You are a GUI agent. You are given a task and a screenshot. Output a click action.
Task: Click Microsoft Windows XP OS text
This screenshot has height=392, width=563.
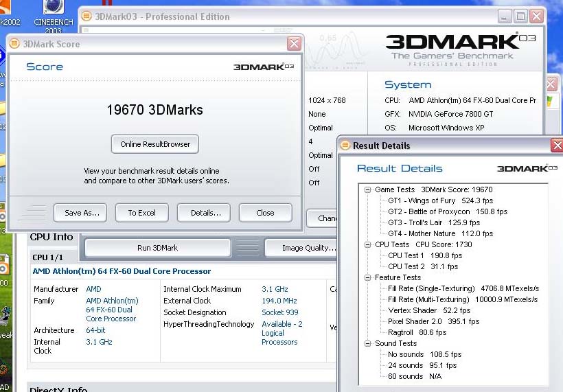(446, 128)
